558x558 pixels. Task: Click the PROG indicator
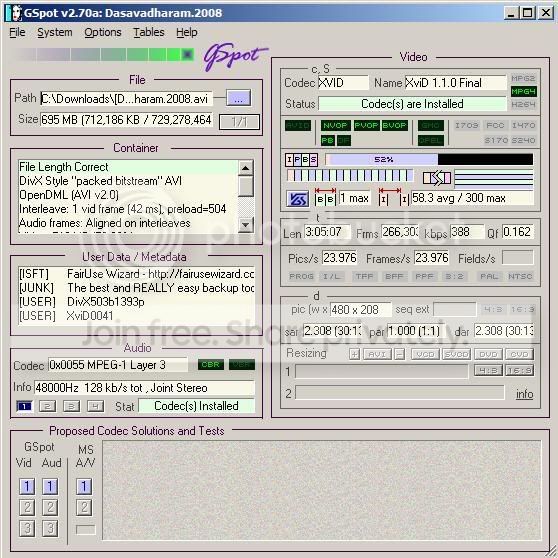click(301, 277)
